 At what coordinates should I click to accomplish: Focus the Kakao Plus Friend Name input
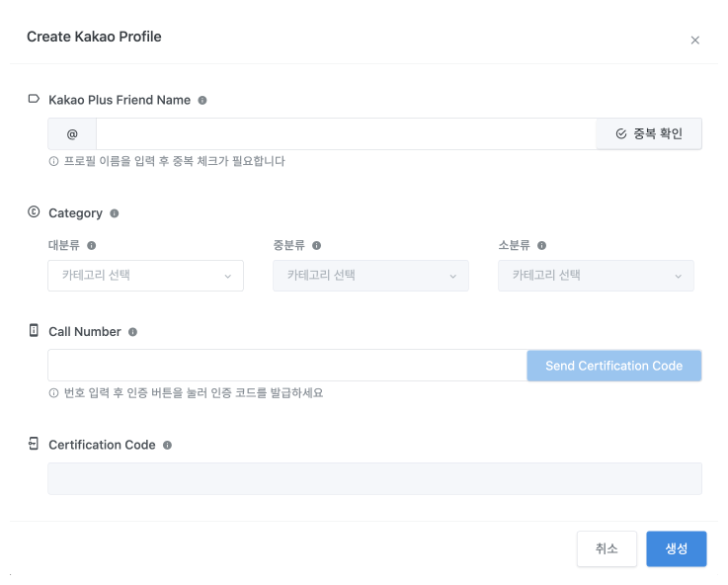point(346,134)
